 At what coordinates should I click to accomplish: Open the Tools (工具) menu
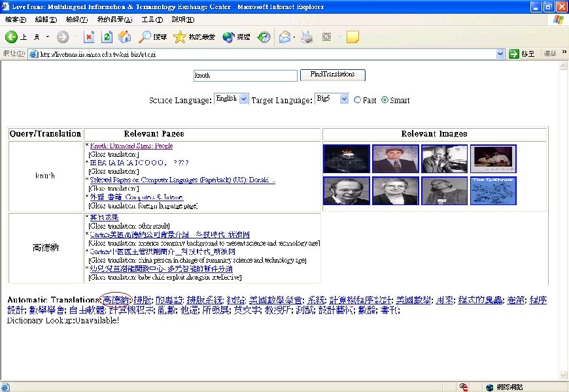(x=152, y=20)
